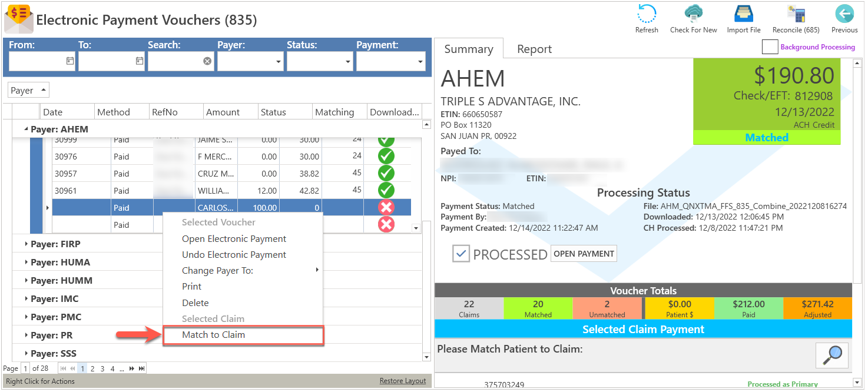This screenshot has width=868, height=392.
Task: Select Print in the context menu
Action: pos(243,287)
